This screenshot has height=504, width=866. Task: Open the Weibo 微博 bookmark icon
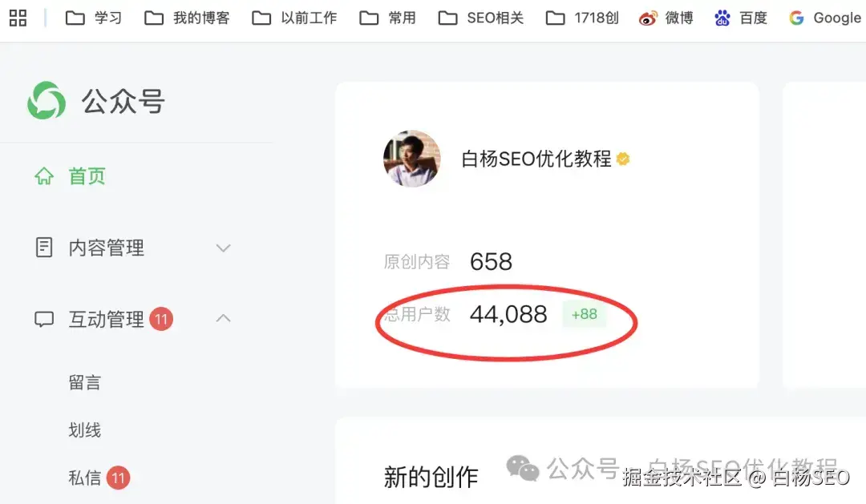[x=648, y=18]
